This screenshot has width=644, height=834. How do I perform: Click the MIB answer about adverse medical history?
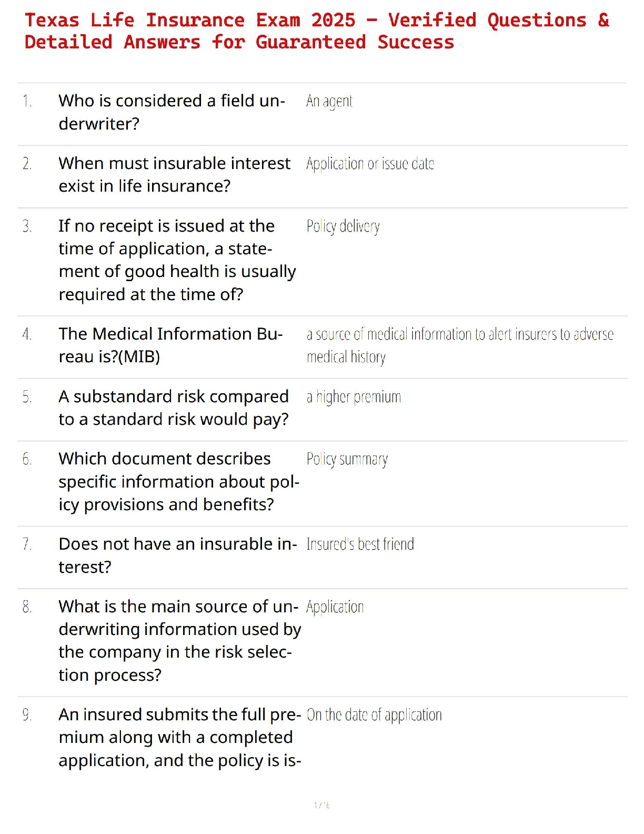tap(459, 345)
